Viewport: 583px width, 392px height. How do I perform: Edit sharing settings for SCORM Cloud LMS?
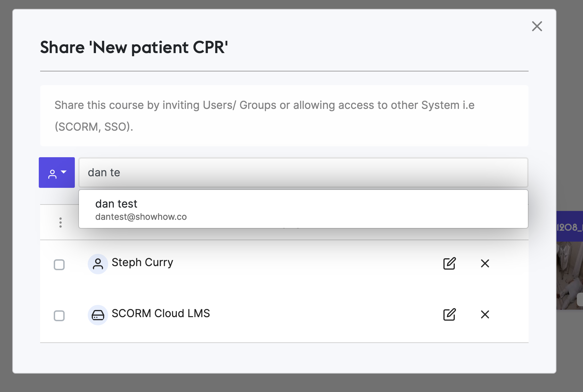point(449,314)
